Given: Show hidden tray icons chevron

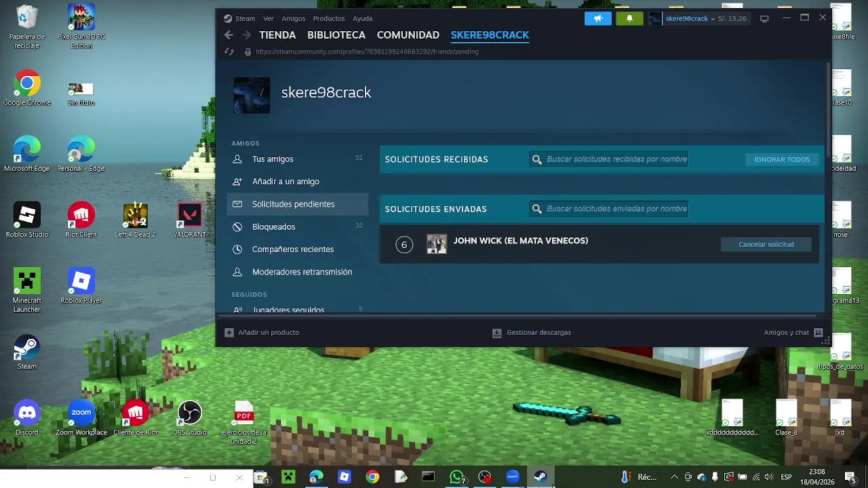Looking at the screenshot, I should point(674,477).
